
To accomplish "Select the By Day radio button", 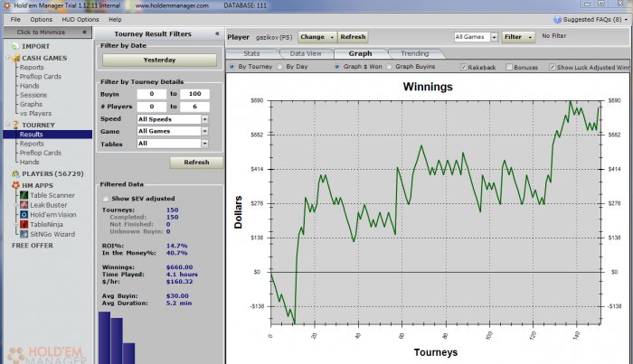I will pos(279,67).
